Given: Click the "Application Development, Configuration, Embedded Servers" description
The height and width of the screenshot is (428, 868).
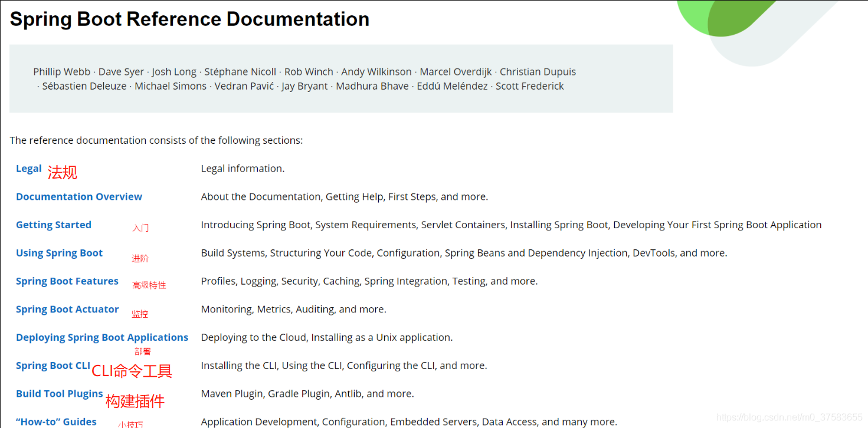Looking at the screenshot, I should click(409, 422).
